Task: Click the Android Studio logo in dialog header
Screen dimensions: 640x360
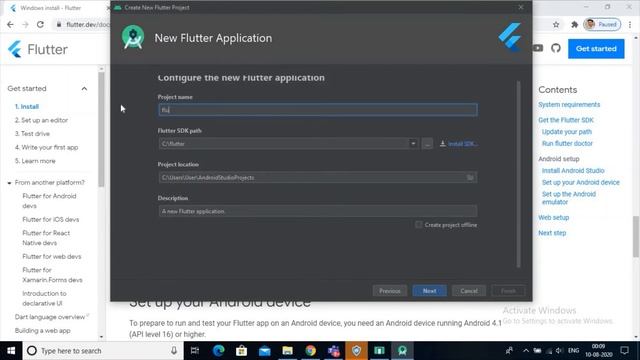Action: click(133, 38)
